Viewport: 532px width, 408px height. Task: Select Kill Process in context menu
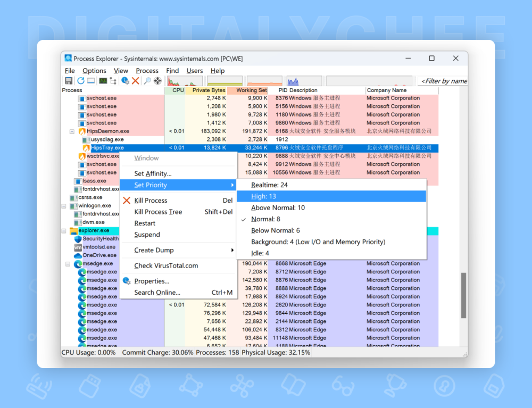click(178, 201)
